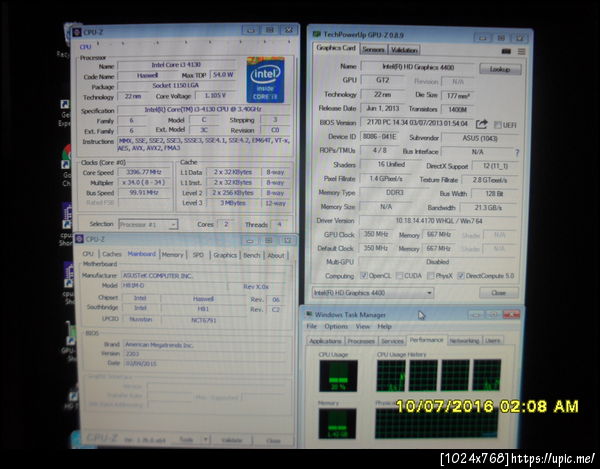The height and width of the screenshot is (469, 600).
Task: Click share icon next to BIOS Version
Action: click(481, 124)
